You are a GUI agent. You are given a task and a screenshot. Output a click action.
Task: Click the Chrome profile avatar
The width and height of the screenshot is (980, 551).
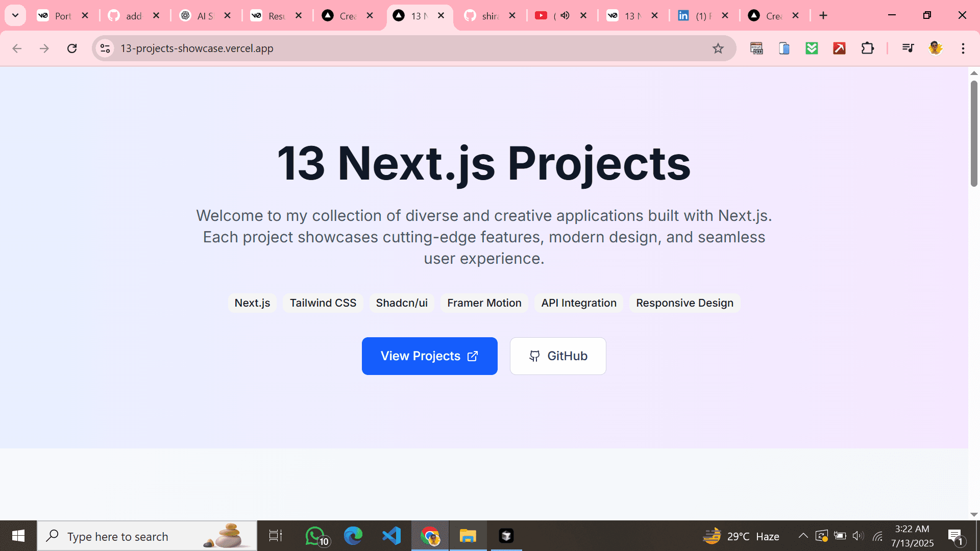click(x=935, y=48)
